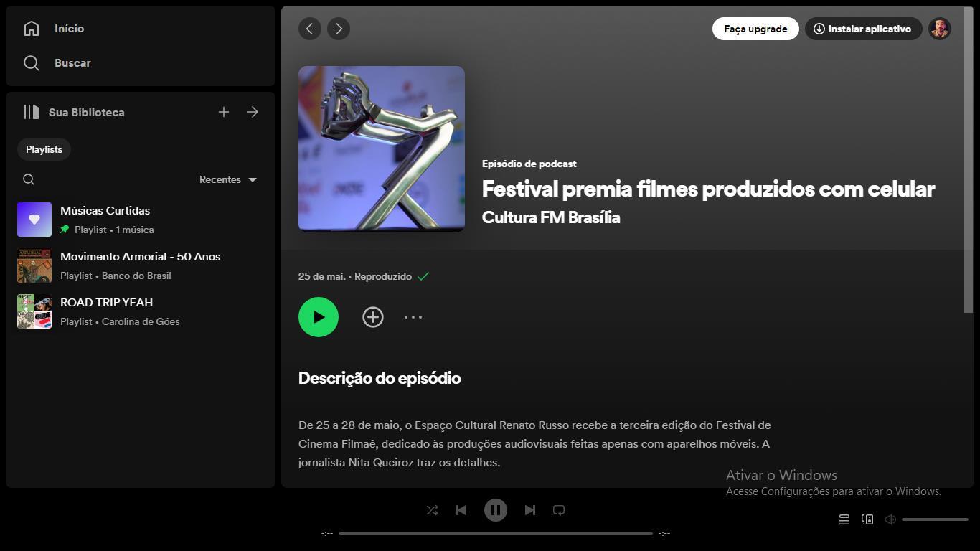Mute the volume with speaker icon
The width and height of the screenshot is (980, 551).
[x=890, y=519]
